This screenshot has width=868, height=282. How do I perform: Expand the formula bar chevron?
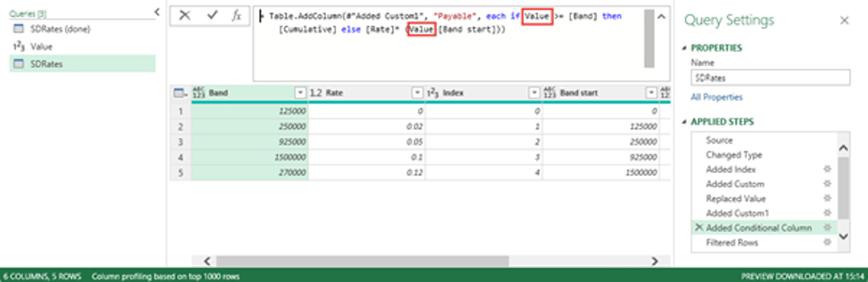pos(661,17)
